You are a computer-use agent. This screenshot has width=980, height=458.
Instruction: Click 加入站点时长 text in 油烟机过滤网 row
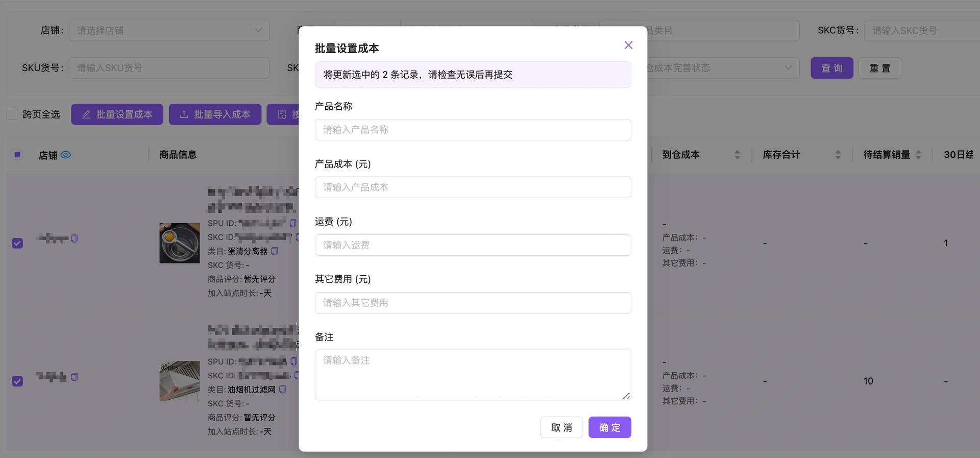click(239, 431)
